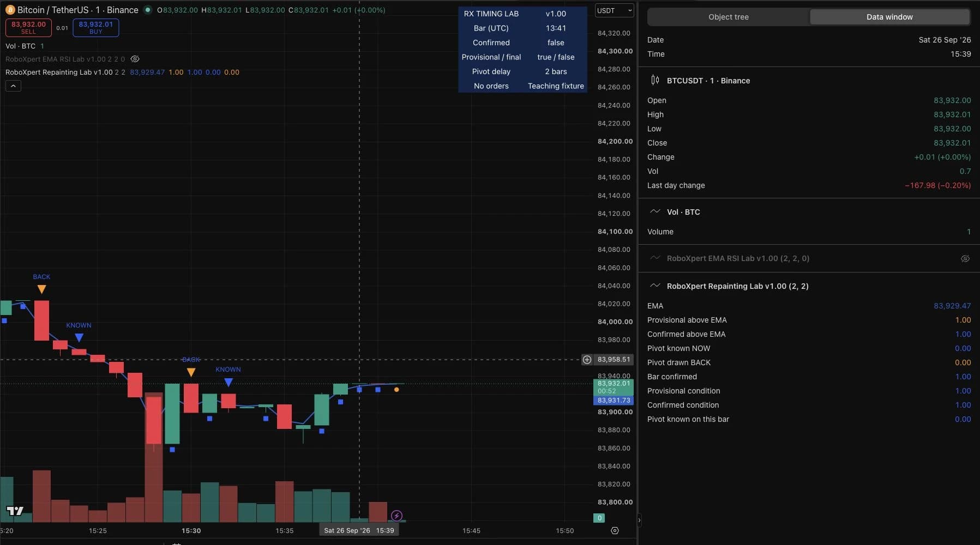Viewport: 980px width, 545px height.
Task: Click the Time value 15:39
Action: point(960,54)
